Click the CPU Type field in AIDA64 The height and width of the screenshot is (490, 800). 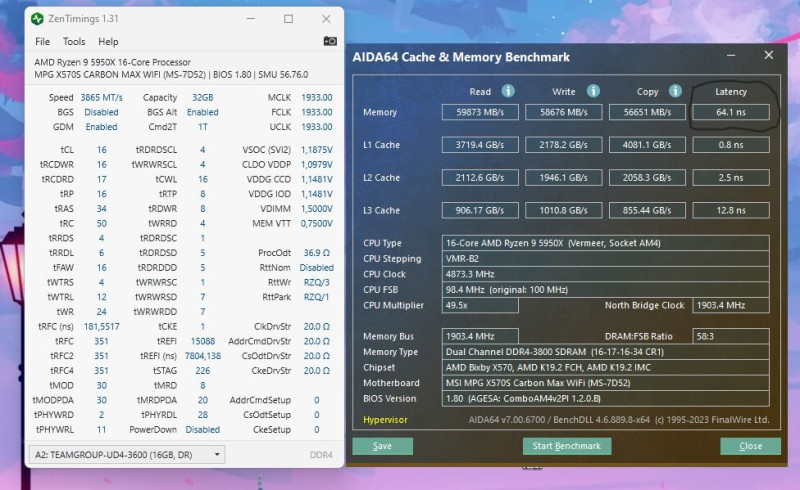tap(606, 243)
